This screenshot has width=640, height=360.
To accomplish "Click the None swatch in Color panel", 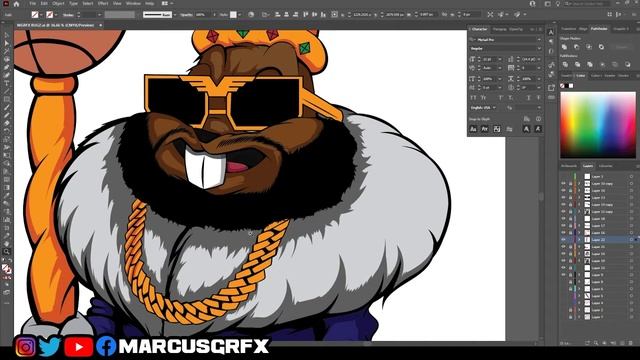I will click(x=562, y=86).
